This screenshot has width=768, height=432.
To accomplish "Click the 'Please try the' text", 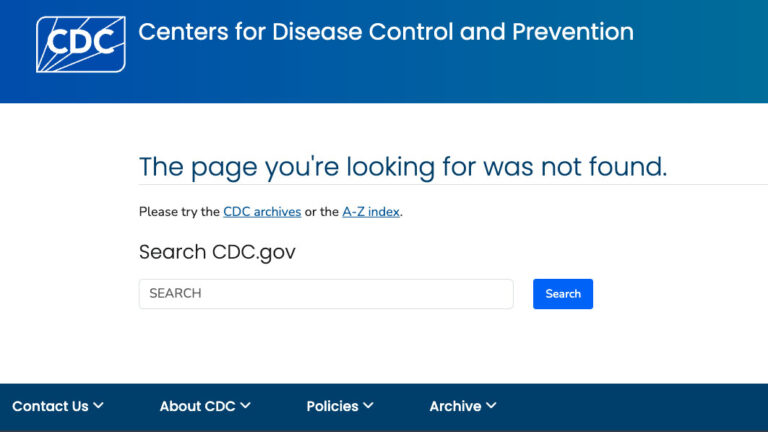I will (179, 212).
